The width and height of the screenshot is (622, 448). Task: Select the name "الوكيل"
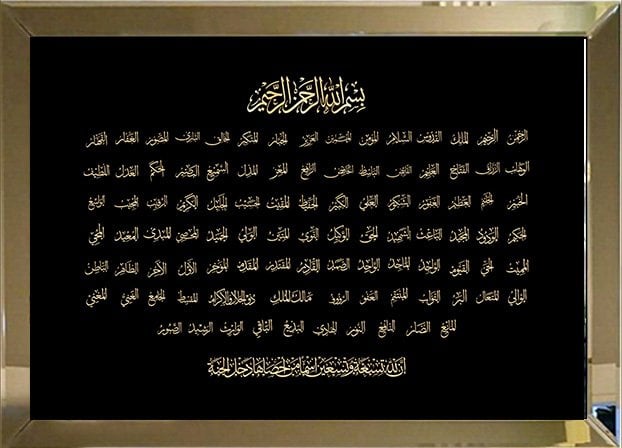339,236
